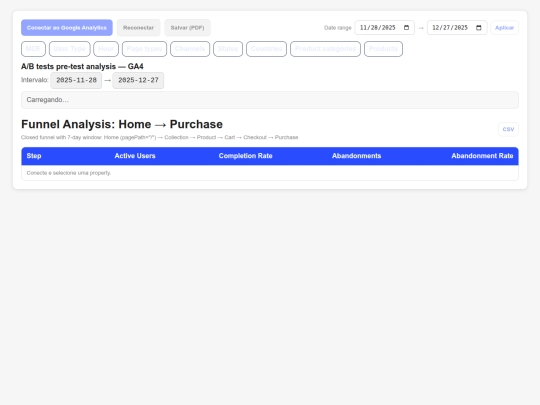The height and width of the screenshot is (405, 540).
Task: Switch to the User Type tab
Action: point(70,49)
